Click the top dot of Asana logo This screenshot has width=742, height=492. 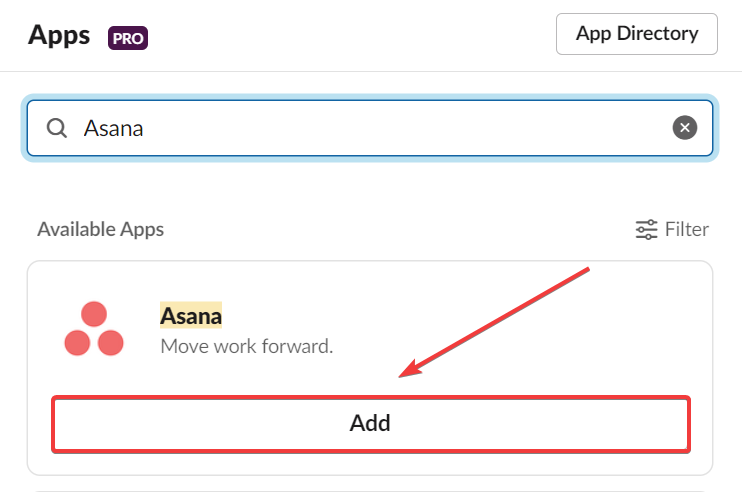94,314
